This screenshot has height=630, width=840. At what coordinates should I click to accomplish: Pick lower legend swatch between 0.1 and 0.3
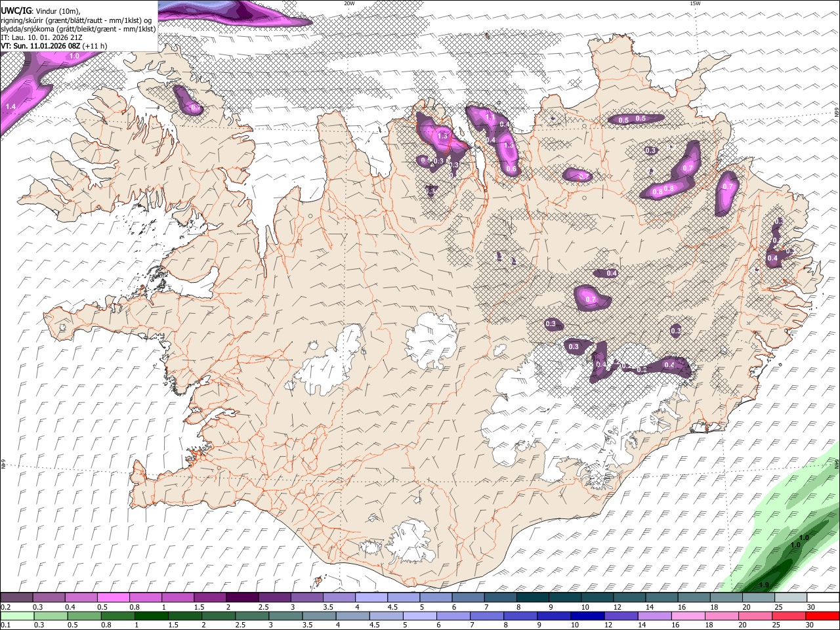[16, 616]
